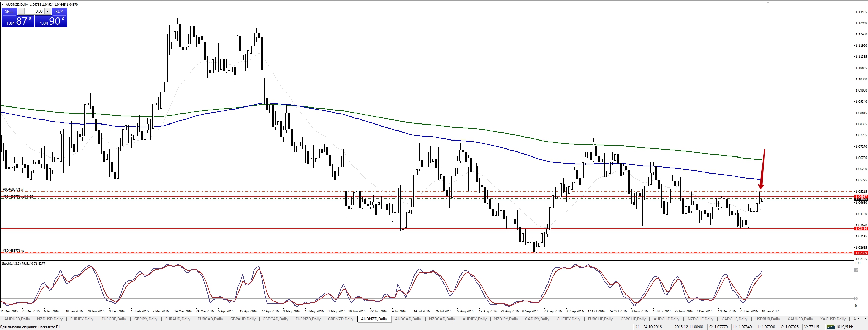Switch to the AUDUSD,Daily chart tab
The image size is (868, 330).
(17, 319)
